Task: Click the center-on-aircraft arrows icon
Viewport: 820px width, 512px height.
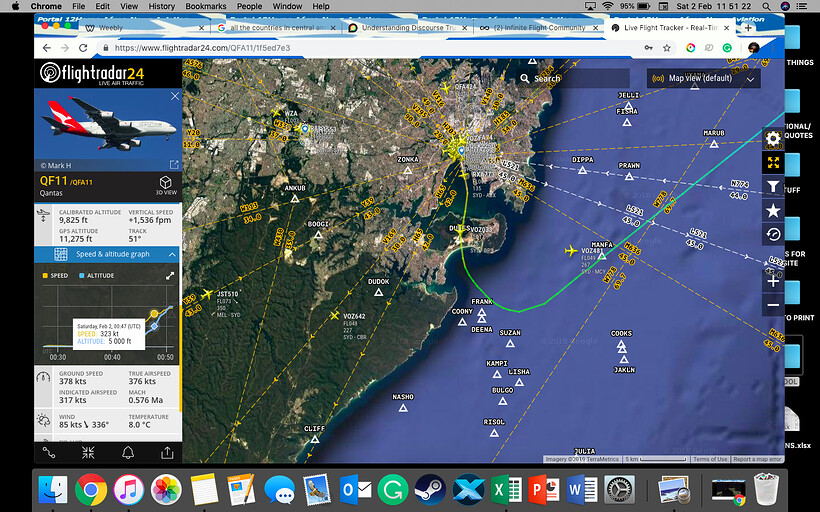Action: [x=88, y=453]
